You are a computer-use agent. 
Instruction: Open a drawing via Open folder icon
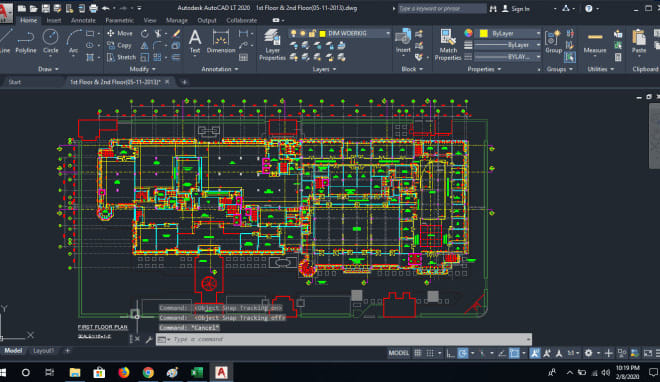pos(34,8)
